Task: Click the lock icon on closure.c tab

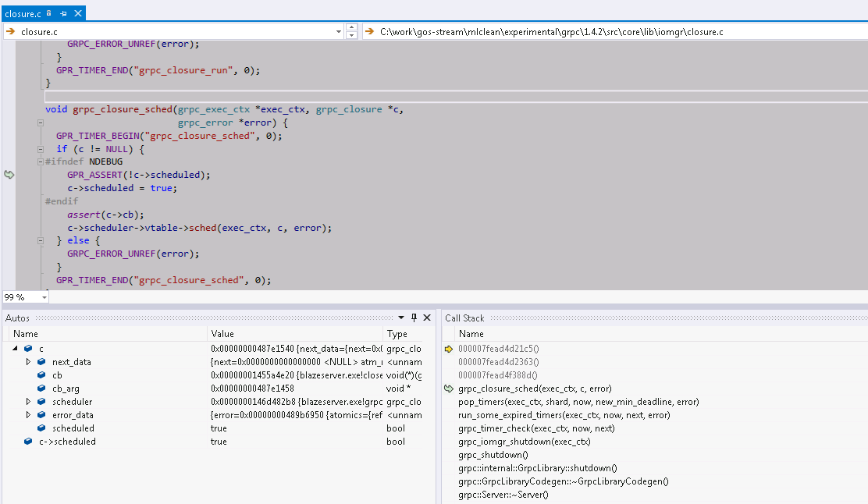Action: (x=48, y=13)
